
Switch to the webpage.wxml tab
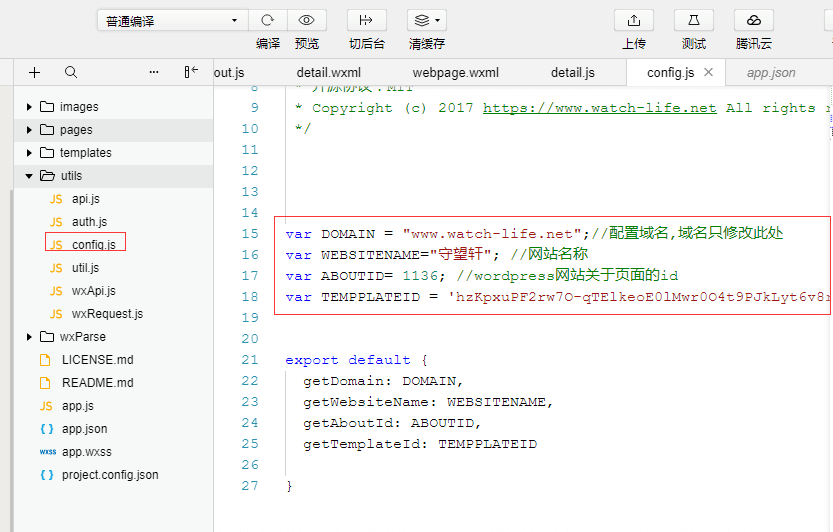[455, 73]
